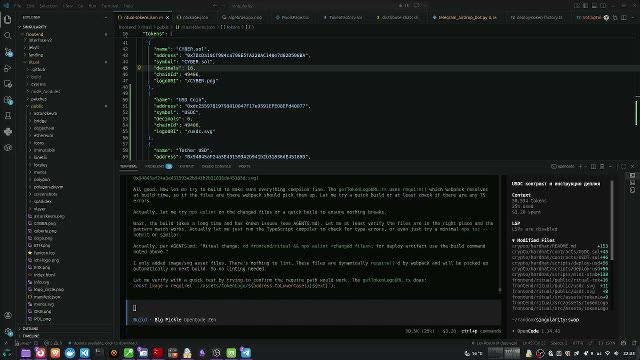This screenshot has height=360, width=640.
Task: Open the Python extension view
Action: [x=8, y=132]
